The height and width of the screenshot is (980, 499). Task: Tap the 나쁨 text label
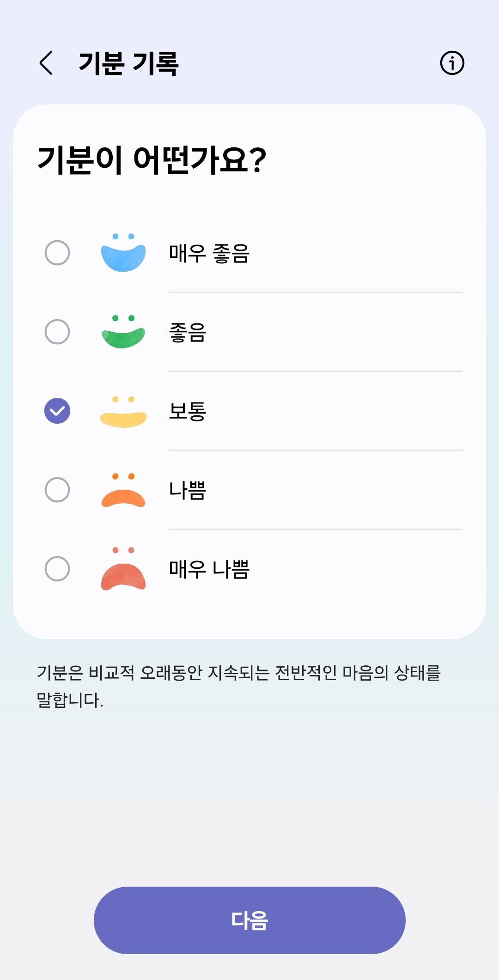188,490
